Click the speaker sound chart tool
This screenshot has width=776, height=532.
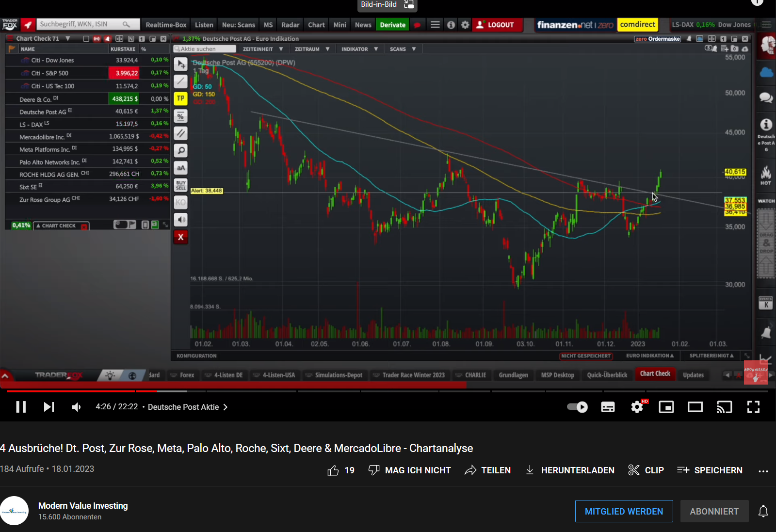point(180,220)
